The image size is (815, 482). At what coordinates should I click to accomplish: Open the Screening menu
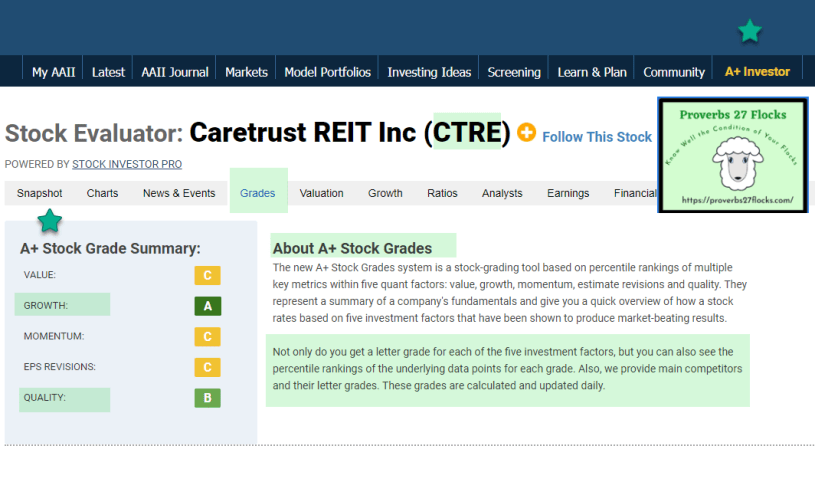514,72
